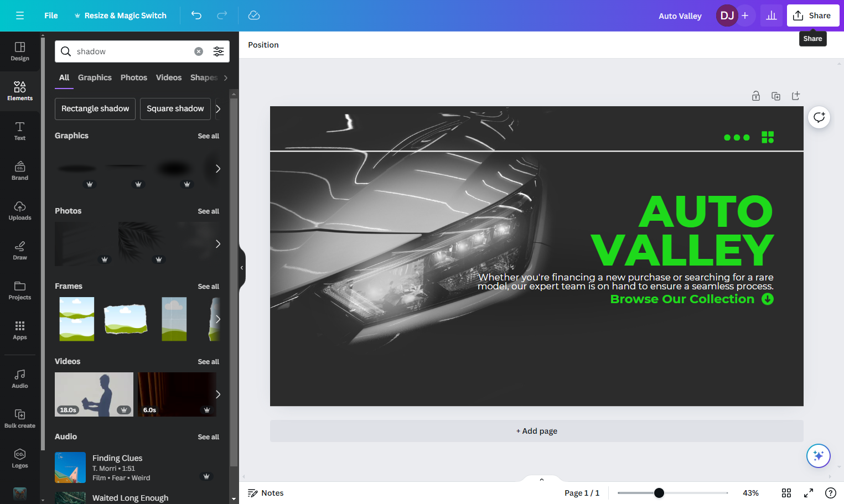Expand more Frames results with arrow

218,319
